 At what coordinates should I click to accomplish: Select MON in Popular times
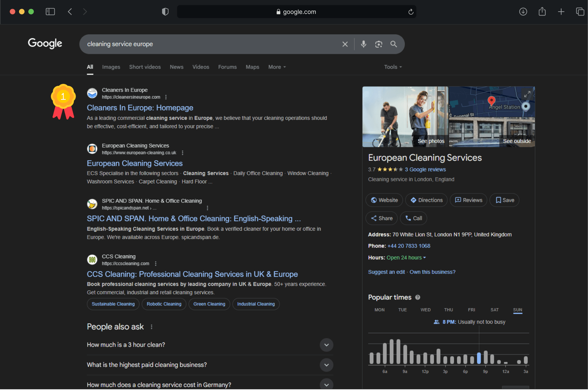coord(379,310)
